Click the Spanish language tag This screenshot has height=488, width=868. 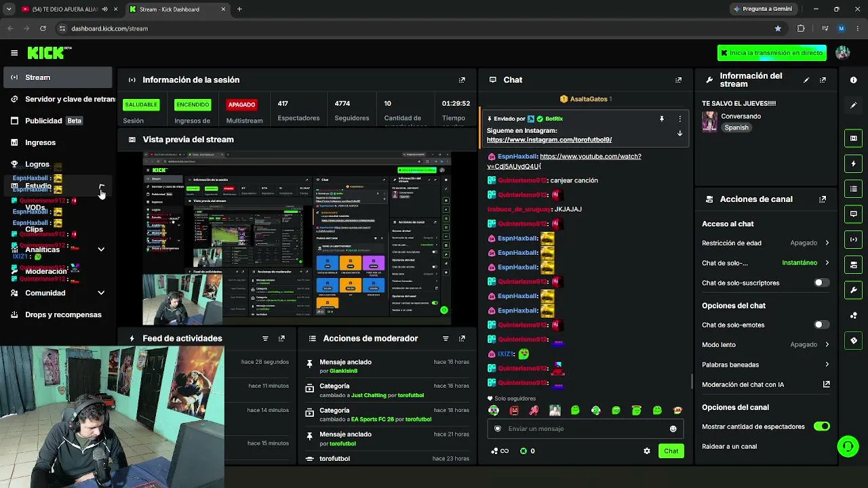(736, 127)
